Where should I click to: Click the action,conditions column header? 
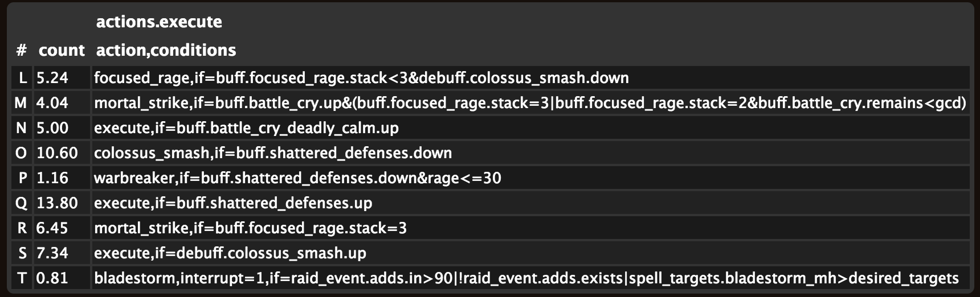click(166, 51)
